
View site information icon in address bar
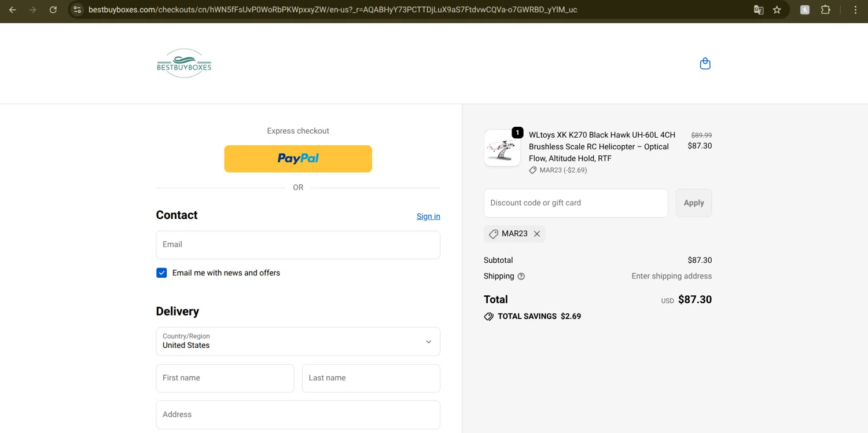[x=77, y=10]
